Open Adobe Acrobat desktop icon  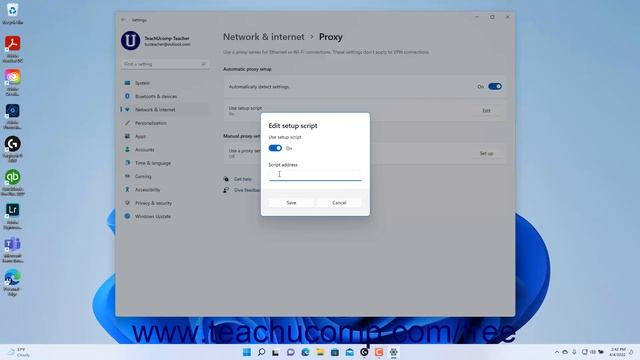[13, 49]
